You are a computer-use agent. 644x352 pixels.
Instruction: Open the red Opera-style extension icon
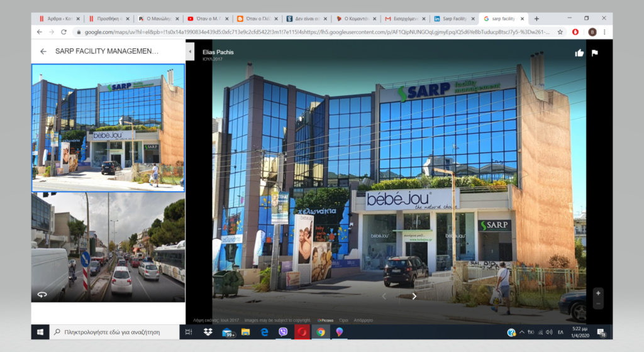click(575, 32)
